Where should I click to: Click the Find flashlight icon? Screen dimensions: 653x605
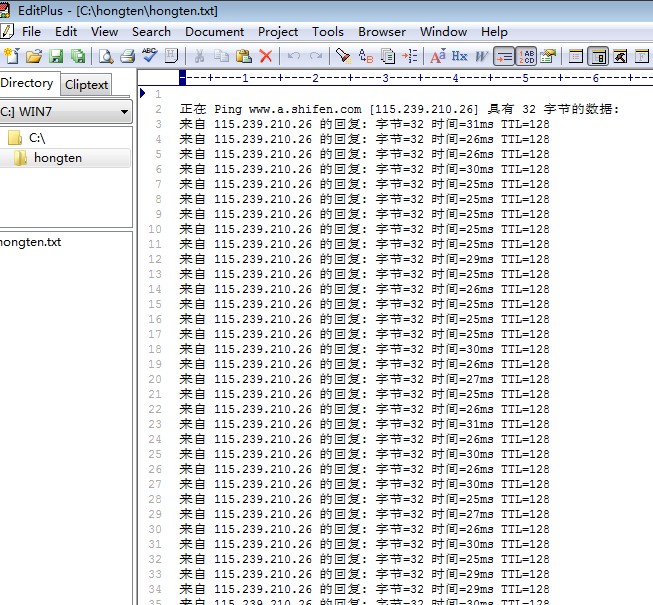pos(343,56)
